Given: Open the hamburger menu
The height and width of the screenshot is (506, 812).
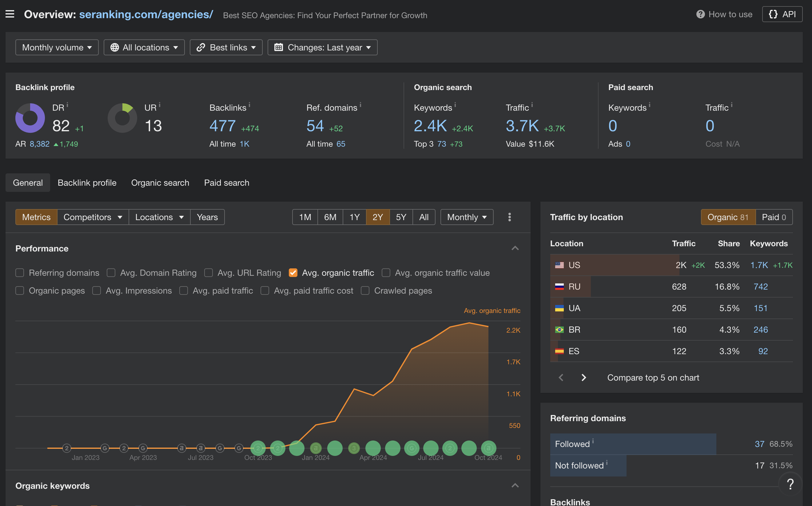Looking at the screenshot, I should click(10, 14).
